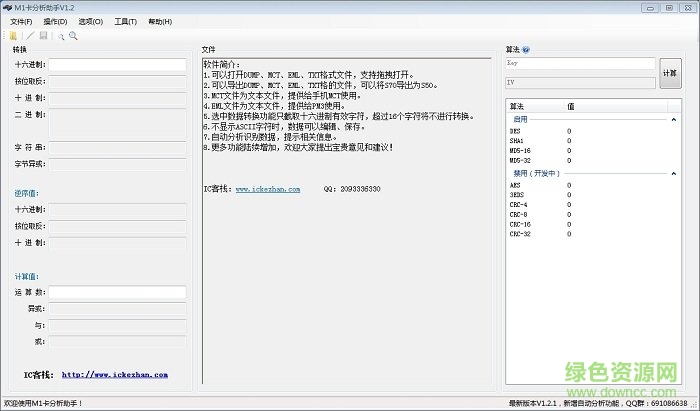The width and height of the screenshot is (700, 411).
Task: Click the large magnifier zoom-in icon
Action: pos(72,35)
